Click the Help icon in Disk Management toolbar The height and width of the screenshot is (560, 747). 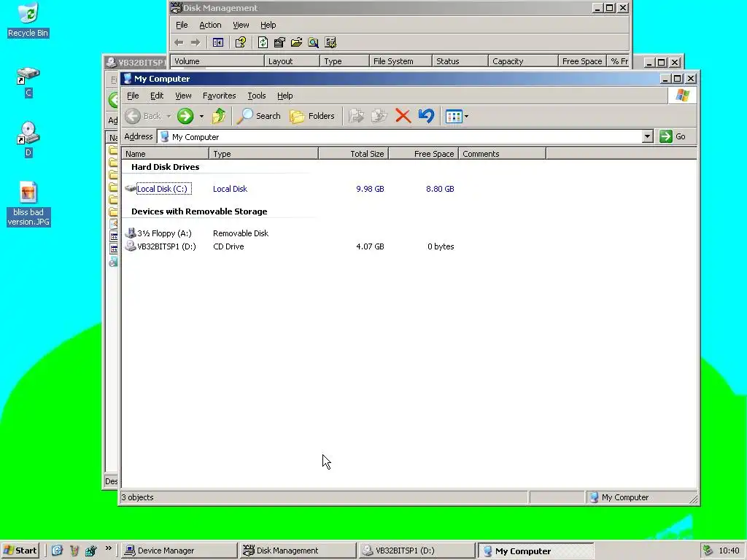241,42
